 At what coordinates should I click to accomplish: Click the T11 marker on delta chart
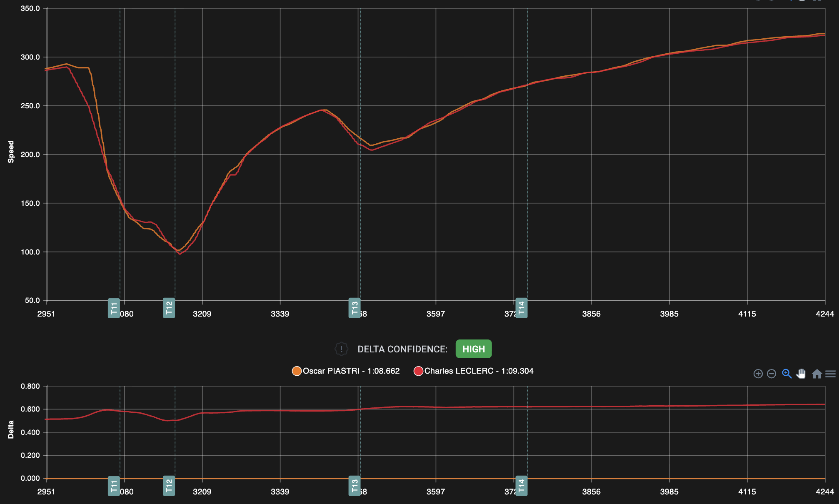pyautogui.click(x=114, y=486)
